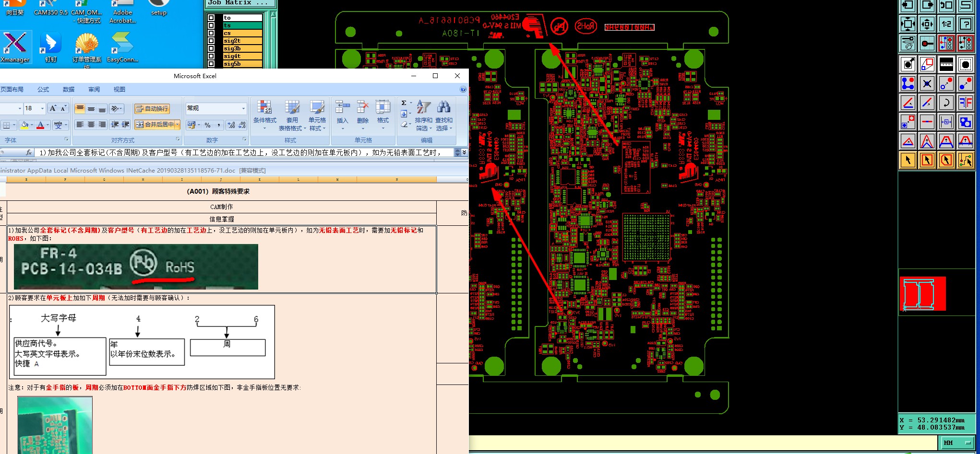
Task: Toggle the checkbox for layer 'cs'
Action: click(x=211, y=33)
